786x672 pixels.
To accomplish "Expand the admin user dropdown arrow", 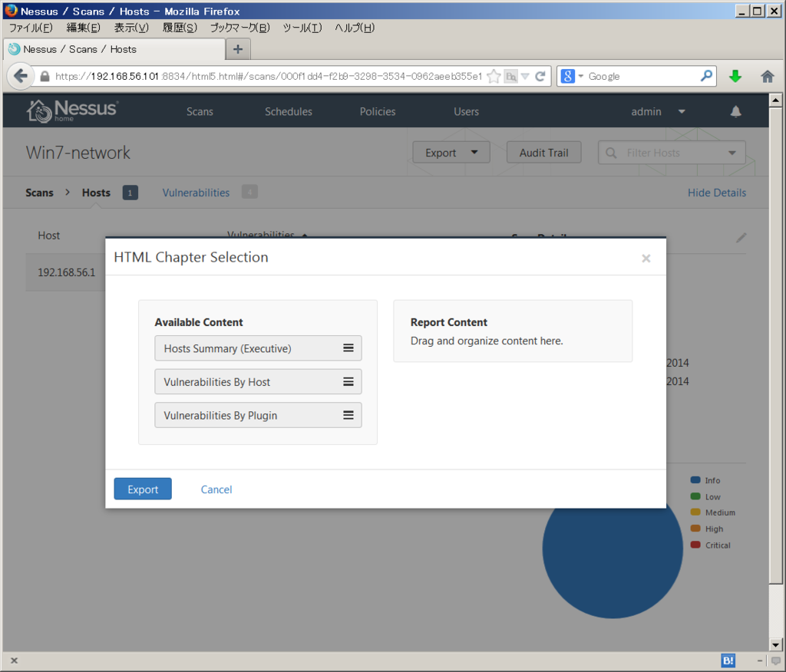I will coord(682,111).
